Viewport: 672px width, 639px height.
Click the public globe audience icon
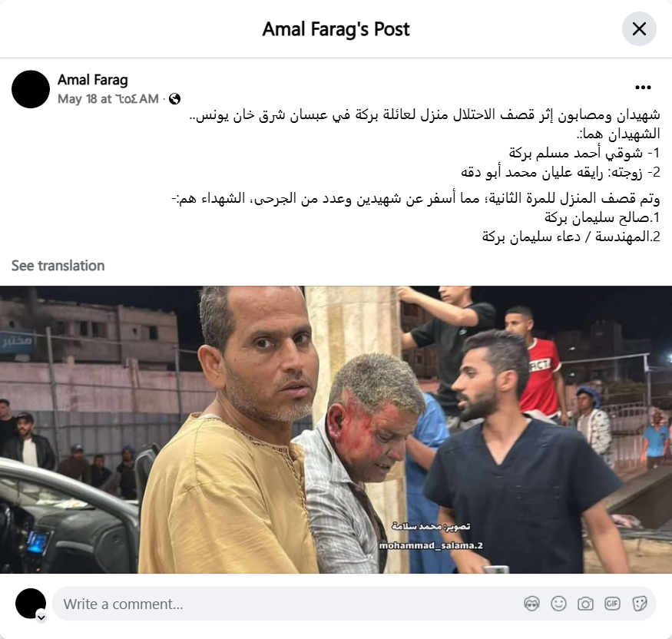pos(174,99)
